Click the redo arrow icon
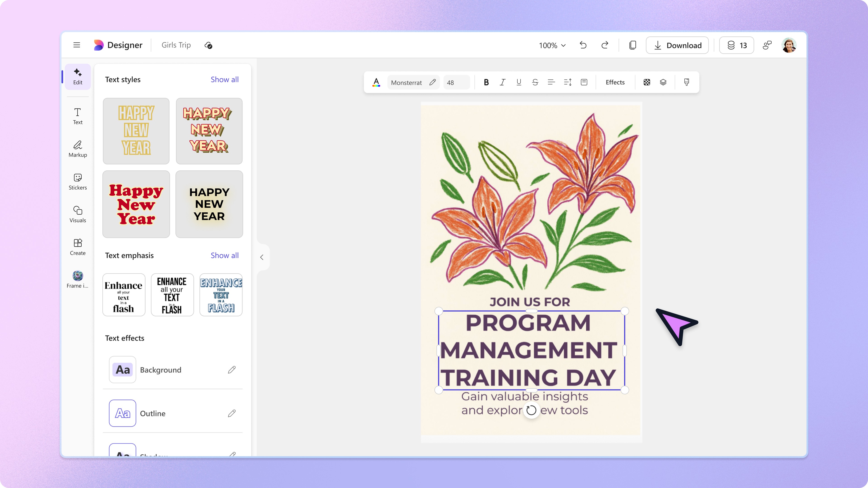This screenshot has width=868, height=488. coord(605,45)
